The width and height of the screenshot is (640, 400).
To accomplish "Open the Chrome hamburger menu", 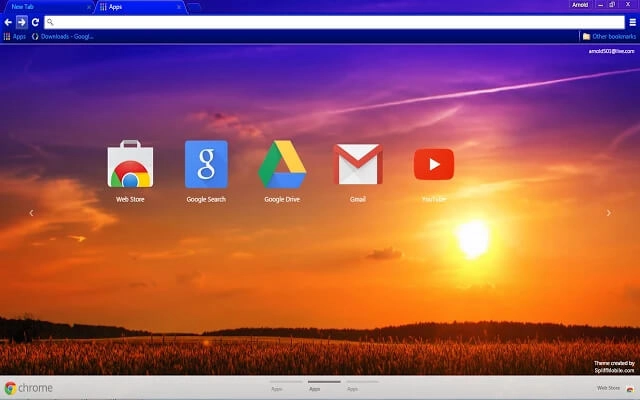I will 632,22.
